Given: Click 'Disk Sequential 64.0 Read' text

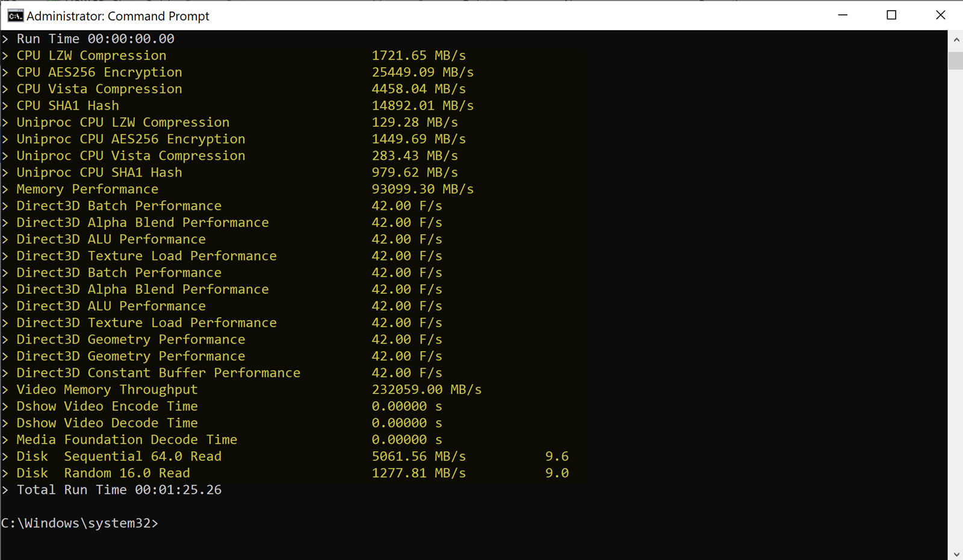Looking at the screenshot, I should 119,457.
